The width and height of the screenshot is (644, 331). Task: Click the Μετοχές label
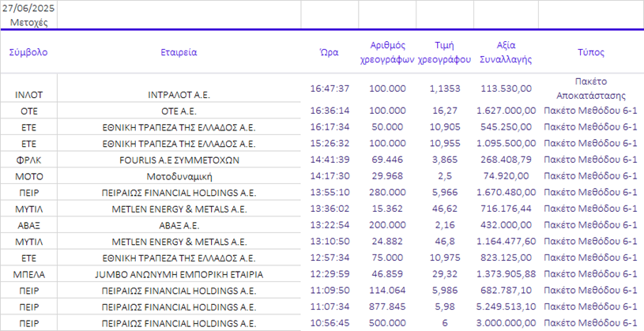[x=28, y=22]
